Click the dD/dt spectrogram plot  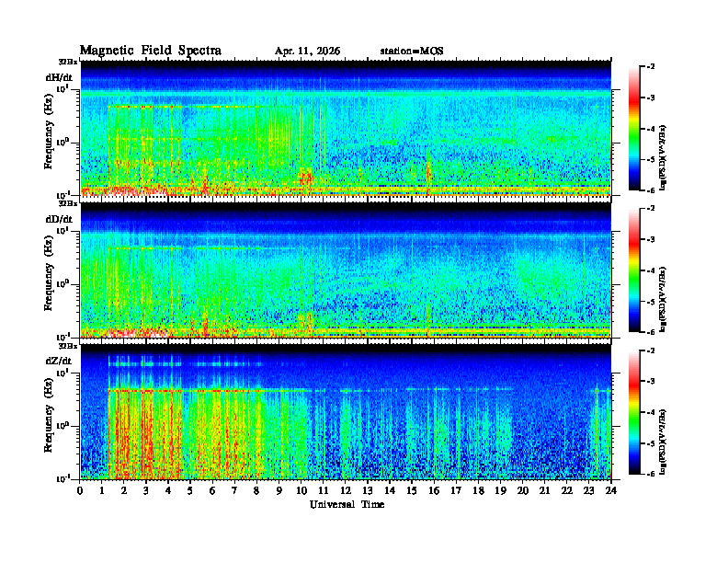pos(346,270)
